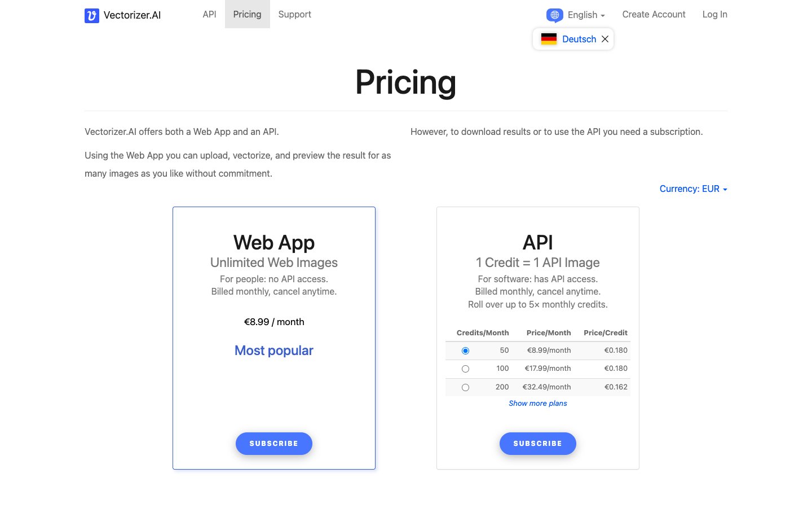Click Log In
The image size is (812, 508).
[x=714, y=15]
